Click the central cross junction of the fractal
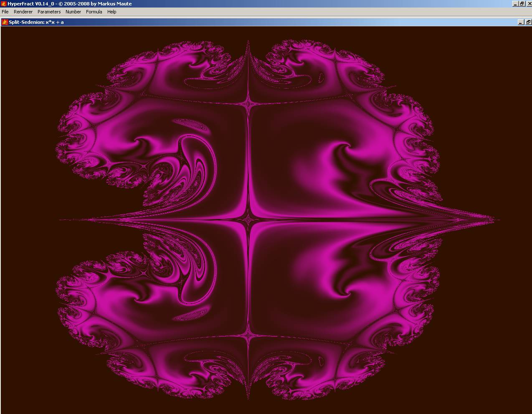This screenshot has width=532, height=414. [248, 219]
